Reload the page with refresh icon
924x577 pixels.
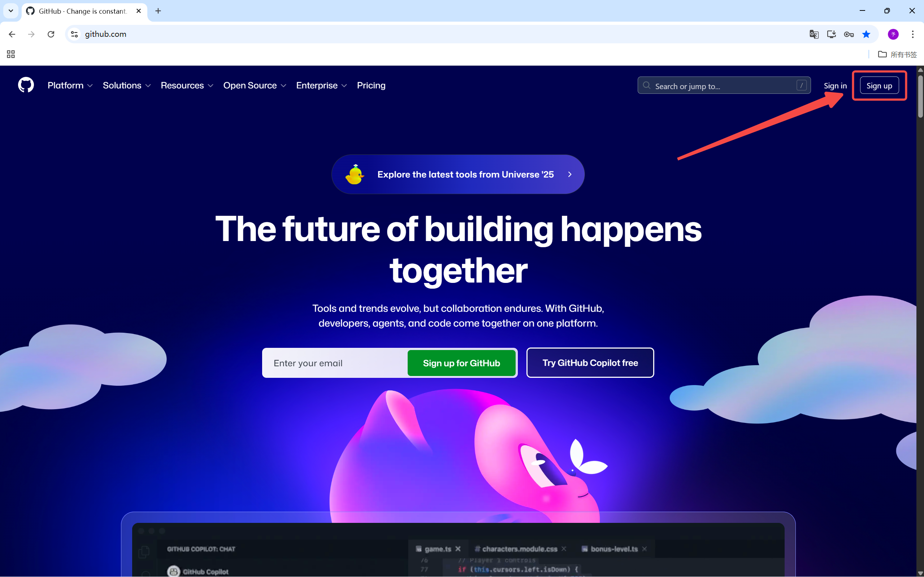(51, 34)
